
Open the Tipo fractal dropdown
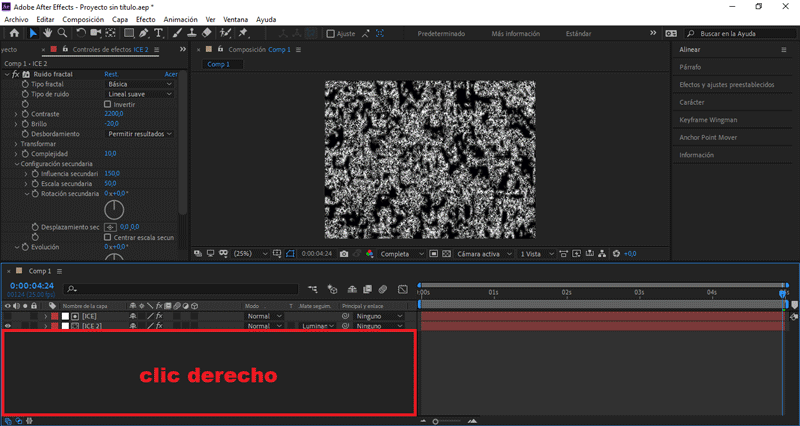point(140,84)
